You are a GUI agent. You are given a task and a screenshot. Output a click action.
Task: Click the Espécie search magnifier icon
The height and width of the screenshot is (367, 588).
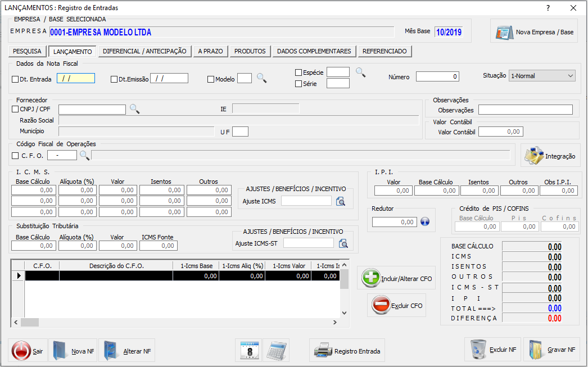[x=361, y=73]
